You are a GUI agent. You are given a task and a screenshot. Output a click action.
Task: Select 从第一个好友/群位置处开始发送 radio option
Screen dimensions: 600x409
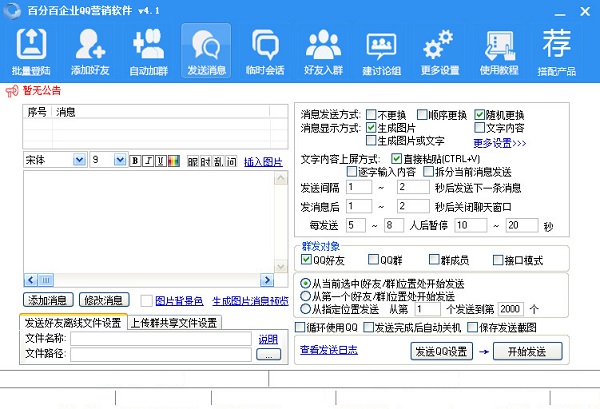[x=306, y=296]
